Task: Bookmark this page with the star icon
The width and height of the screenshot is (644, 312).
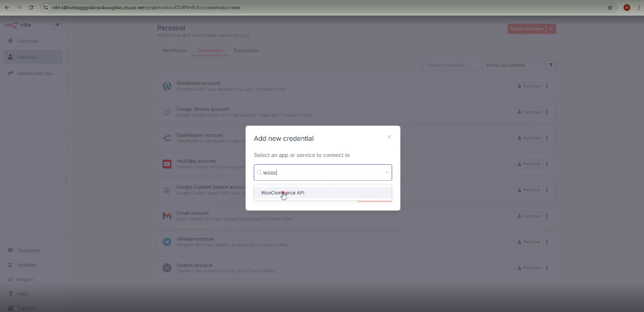Action: pyautogui.click(x=610, y=7)
